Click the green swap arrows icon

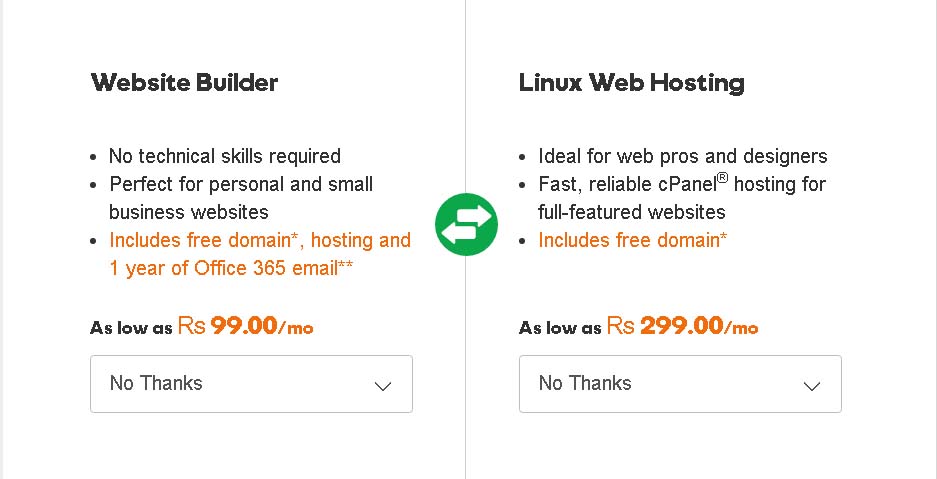[x=466, y=223]
